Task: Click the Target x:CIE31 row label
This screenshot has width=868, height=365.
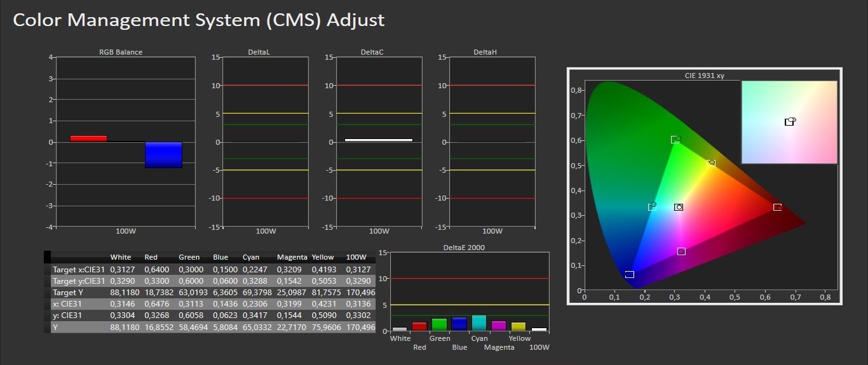Action: (x=79, y=269)
